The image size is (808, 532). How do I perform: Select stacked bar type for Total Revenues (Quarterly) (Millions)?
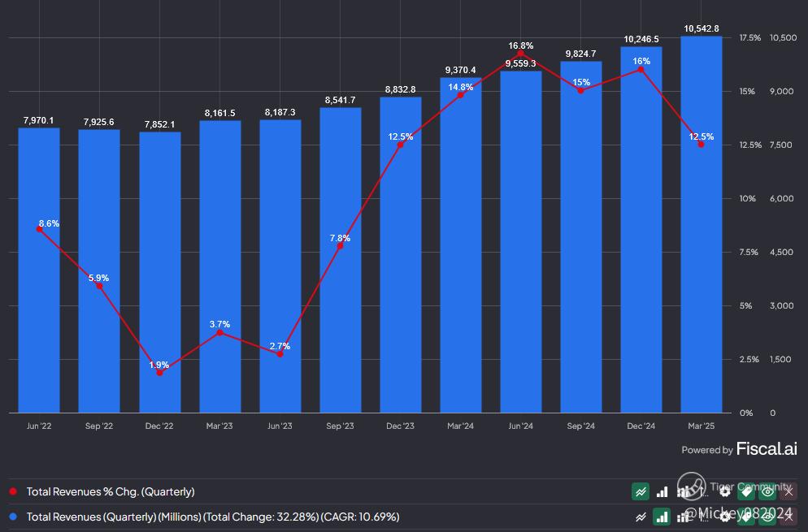684,517
